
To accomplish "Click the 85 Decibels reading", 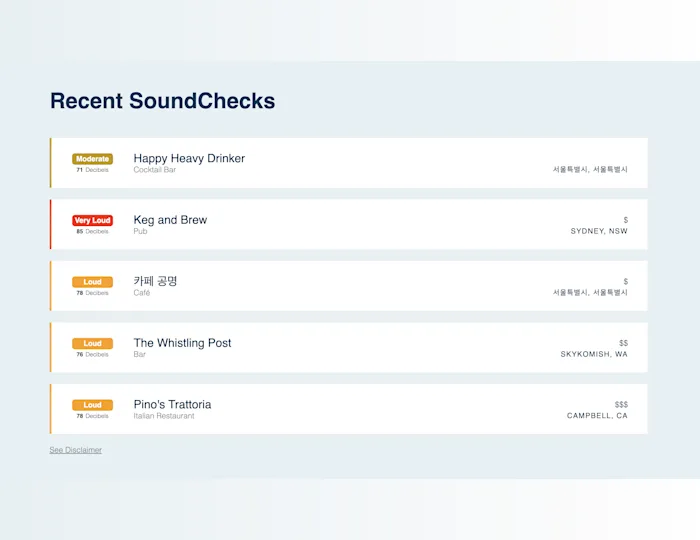I will [92, 231].
